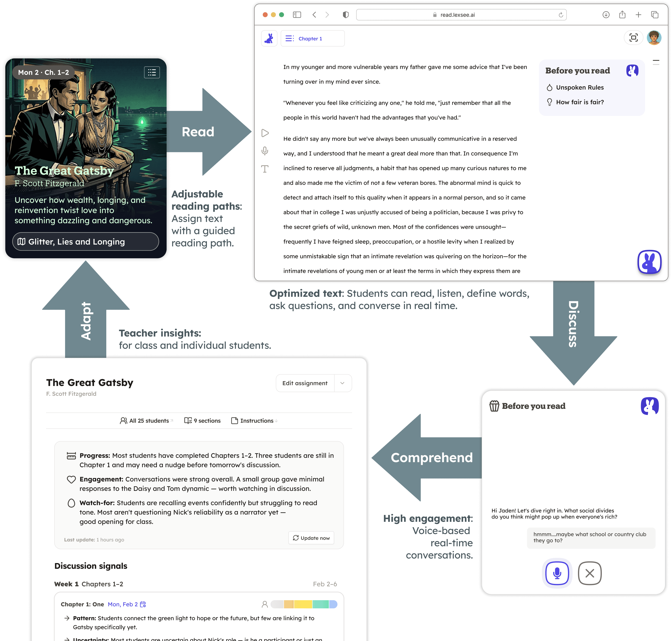
Task: Select the 9 sections tab
Action: tap(203, 421)
